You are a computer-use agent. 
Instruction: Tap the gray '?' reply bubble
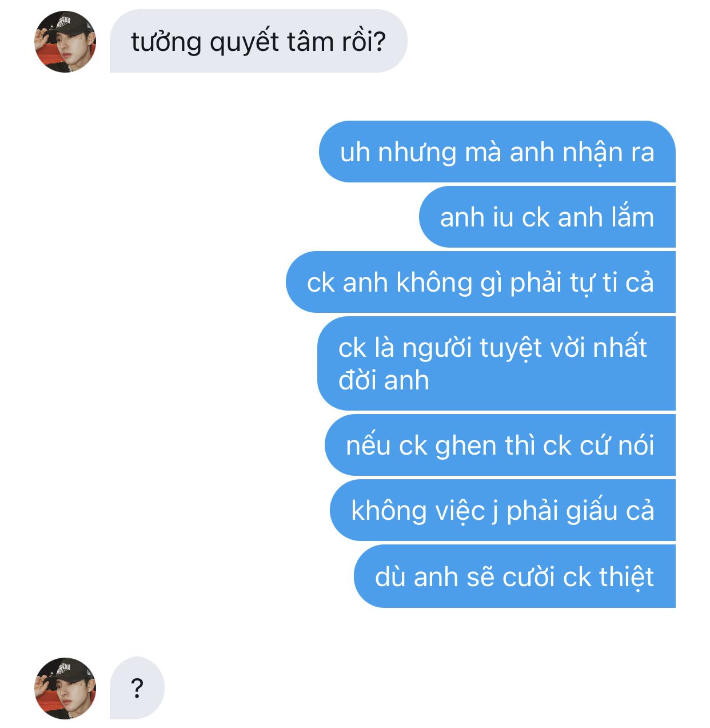(137, 688)
